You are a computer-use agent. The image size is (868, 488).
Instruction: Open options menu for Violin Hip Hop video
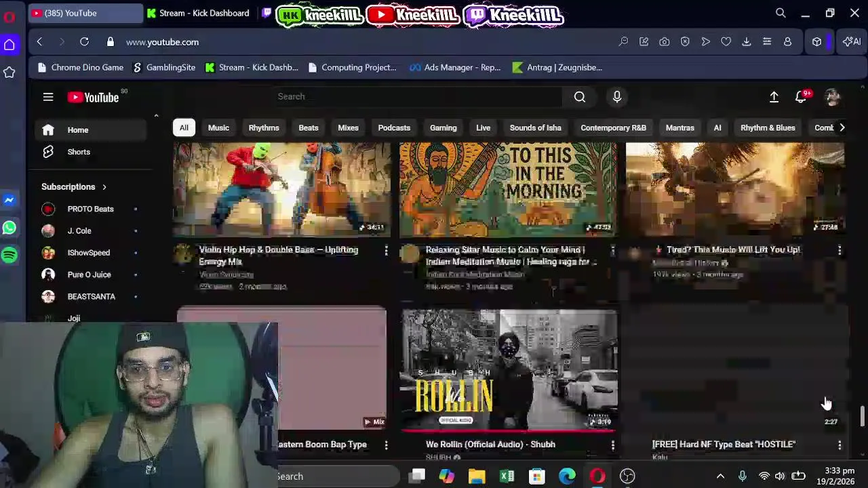point(386,251)
